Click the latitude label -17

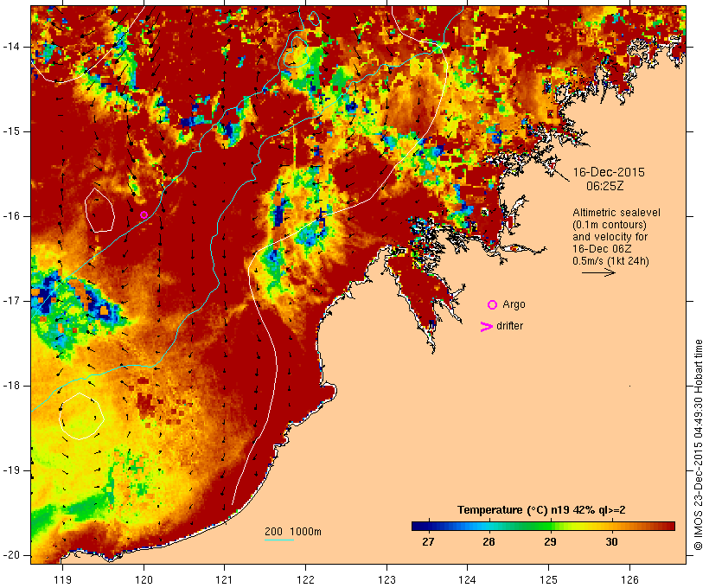10,301
